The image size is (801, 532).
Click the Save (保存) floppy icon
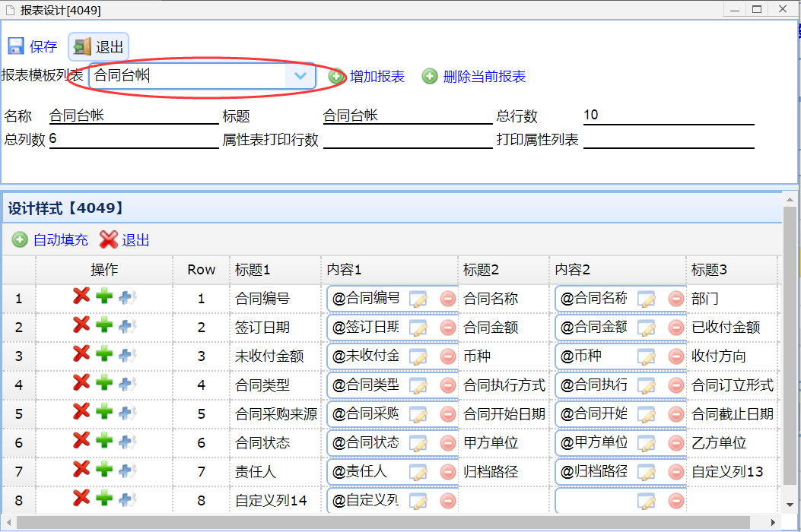pyautogui.click(x=16, y=46)
